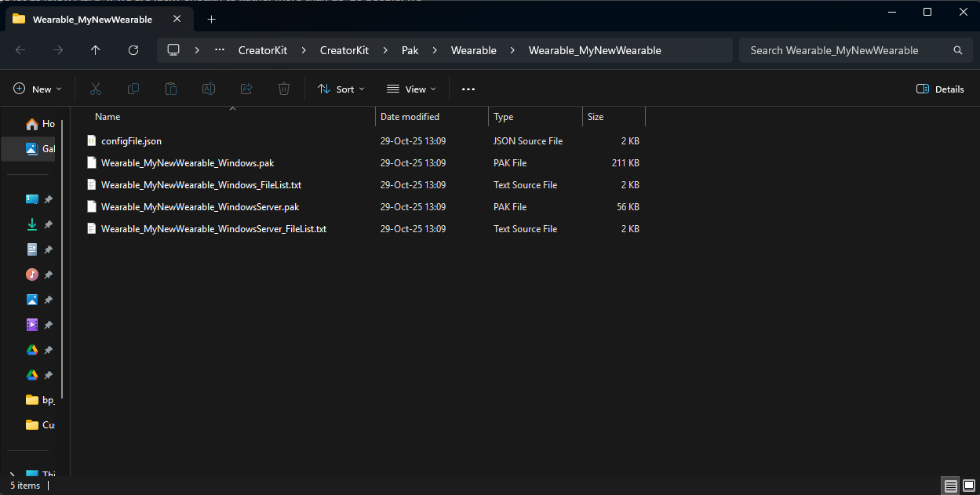Image resolution: width=980 pixels, height=495 pixels.
Task: Click the Cut scissors icon in toolbar
Action: click(96, 89)
